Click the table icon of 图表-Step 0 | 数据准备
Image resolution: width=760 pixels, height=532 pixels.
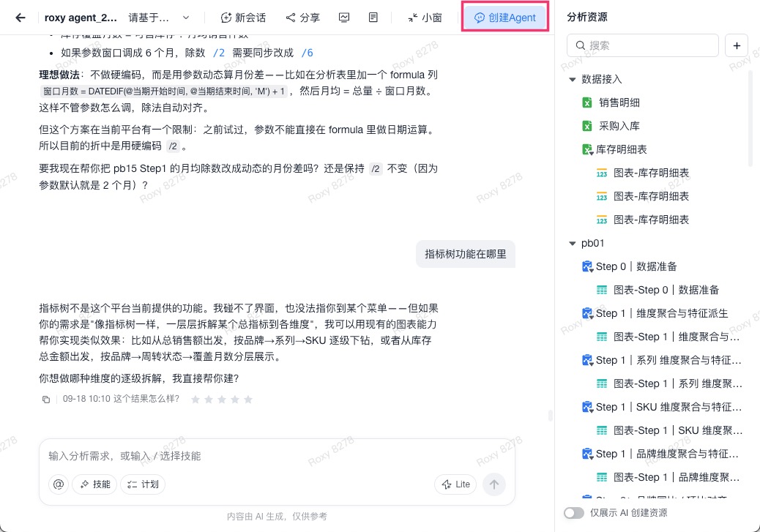602,291
